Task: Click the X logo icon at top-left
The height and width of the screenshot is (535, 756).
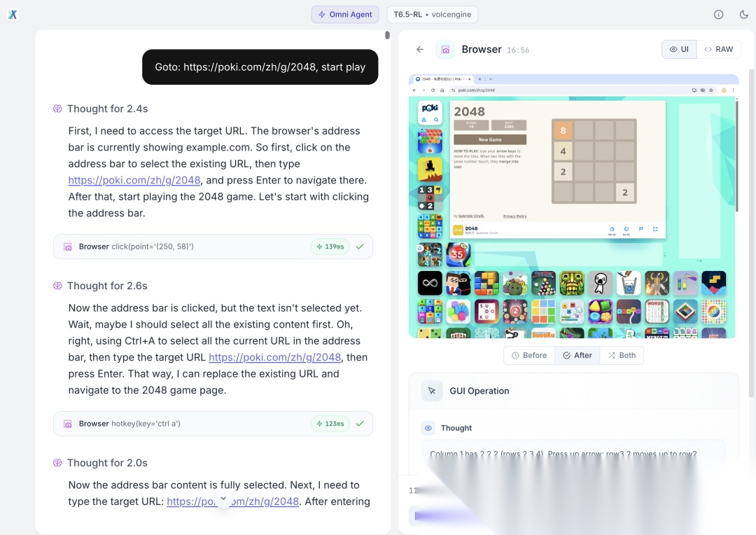Action: click(13, 15)
